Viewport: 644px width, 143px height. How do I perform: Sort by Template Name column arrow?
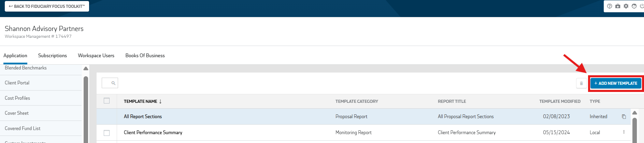click(160, 101)
